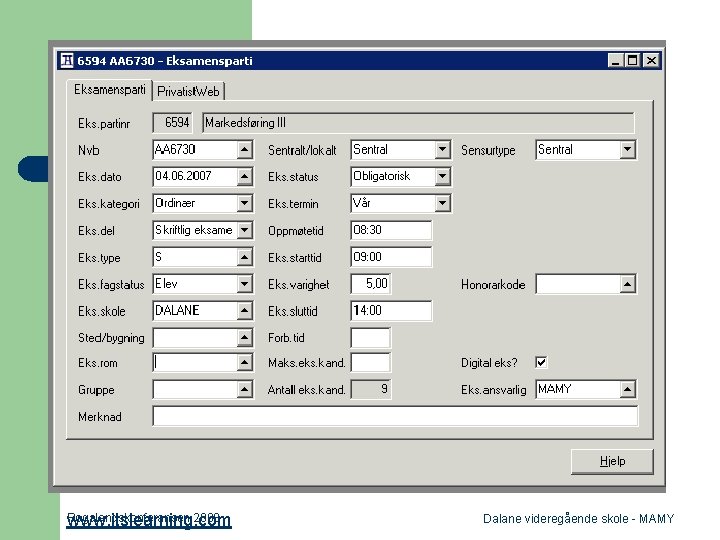Close the Eksamensparti window
The height and width of the screenshot is (540, 720).
tap(651, 61)
